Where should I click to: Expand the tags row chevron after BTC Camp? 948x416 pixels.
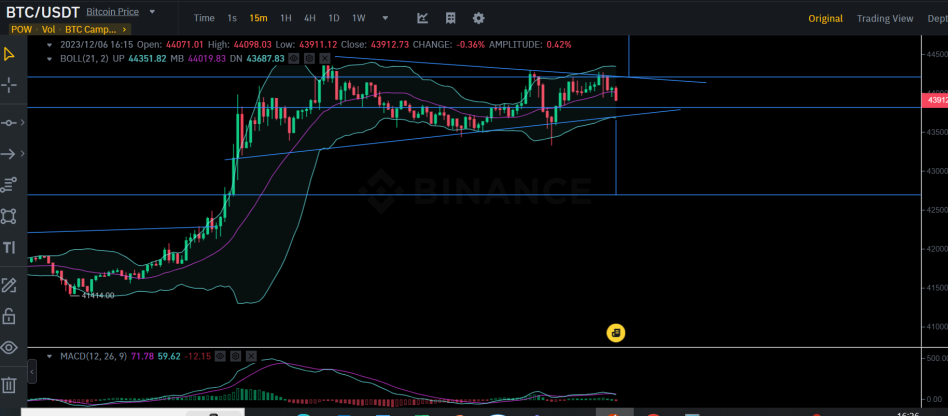[125, 29]
